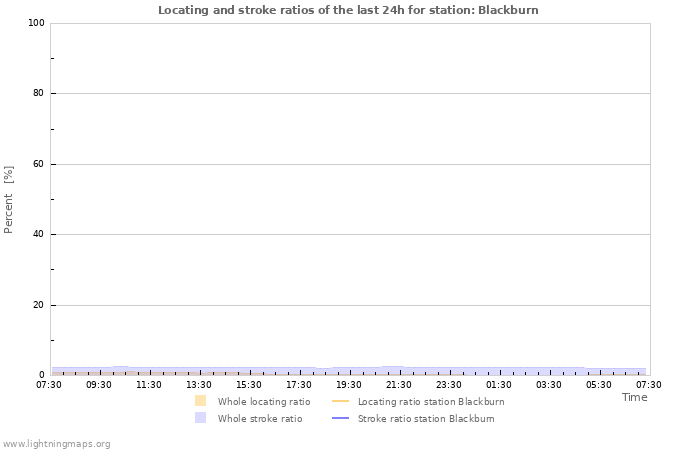Click the 13:30 time tick label

coord(199,384)
